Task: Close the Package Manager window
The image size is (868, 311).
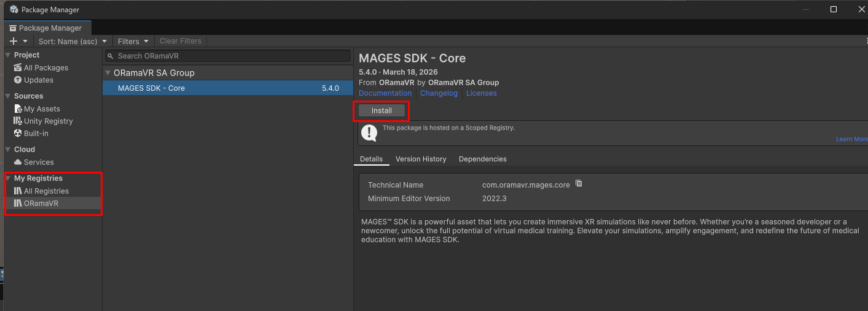Action: [861, 9]
